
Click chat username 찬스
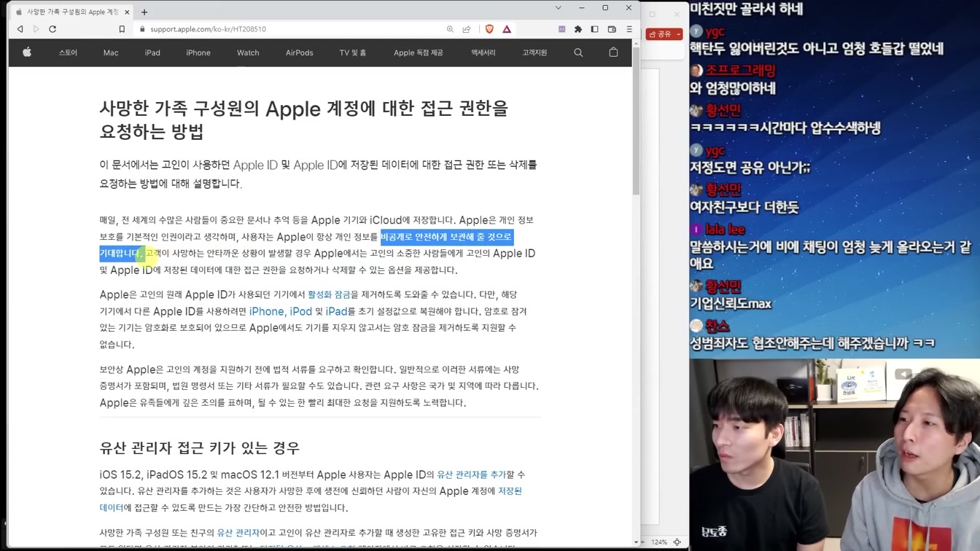pyautogui.click(x=717, y=326)
